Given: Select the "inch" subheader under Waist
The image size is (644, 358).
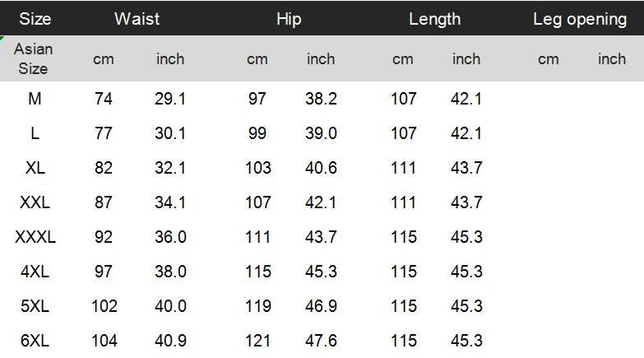Looking at the screenshot, I should [170, 59].
